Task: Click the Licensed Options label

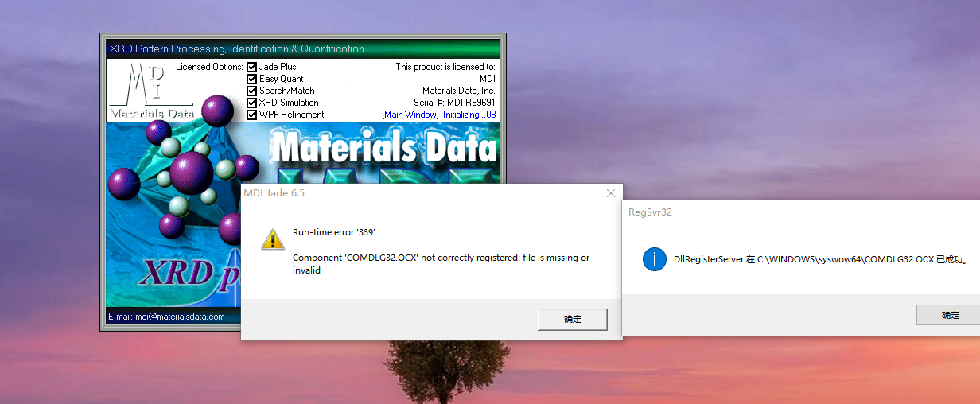Action: pyautogui.click(x=209, y=67)
